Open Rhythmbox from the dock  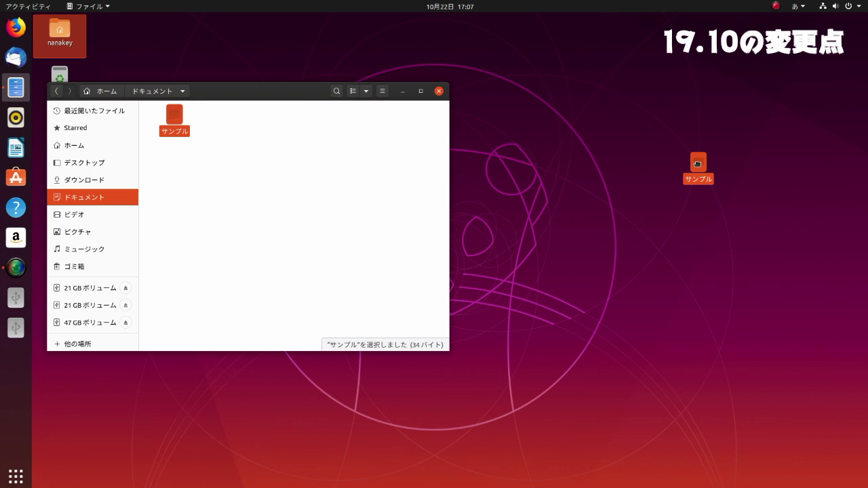16,117
